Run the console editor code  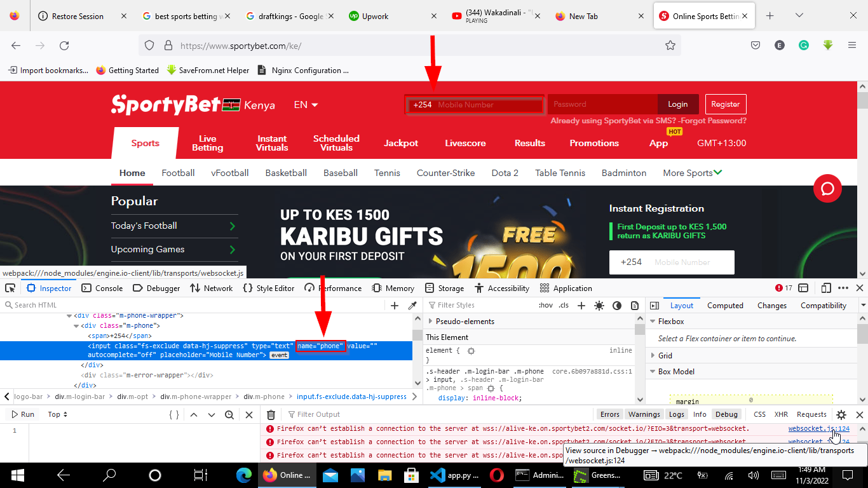pyautogui.click(x=22, y=414)
